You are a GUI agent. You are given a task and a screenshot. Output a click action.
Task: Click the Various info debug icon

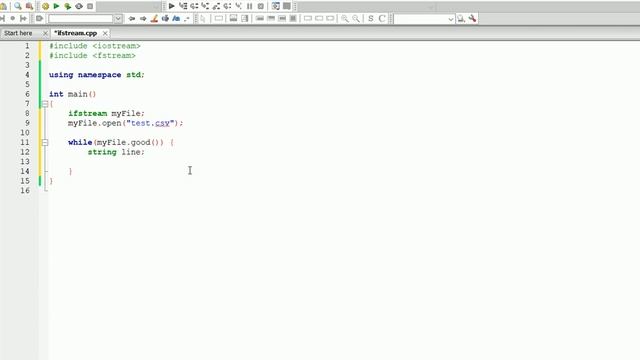pos(287,6)
